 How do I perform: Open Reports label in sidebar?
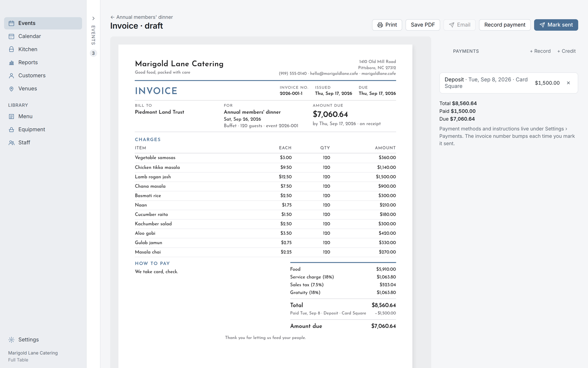[28, 63]
